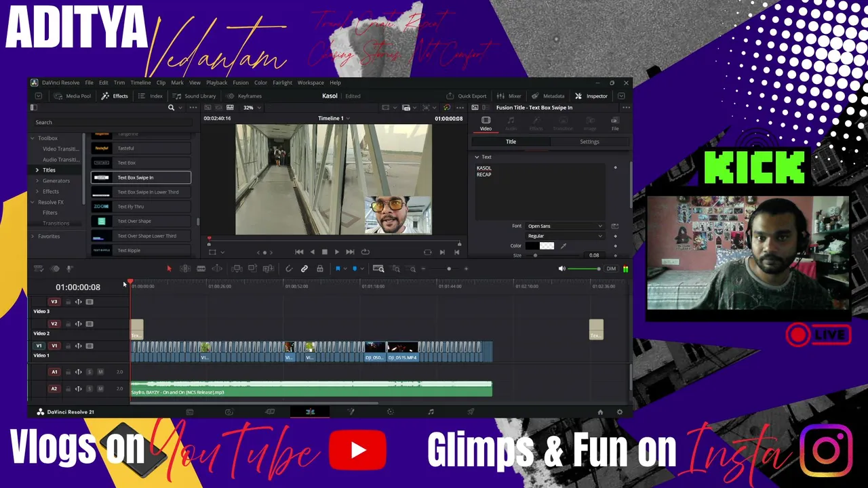
Task: Toggle timeline Snapping magnet
Action: [x=289, y=269]
